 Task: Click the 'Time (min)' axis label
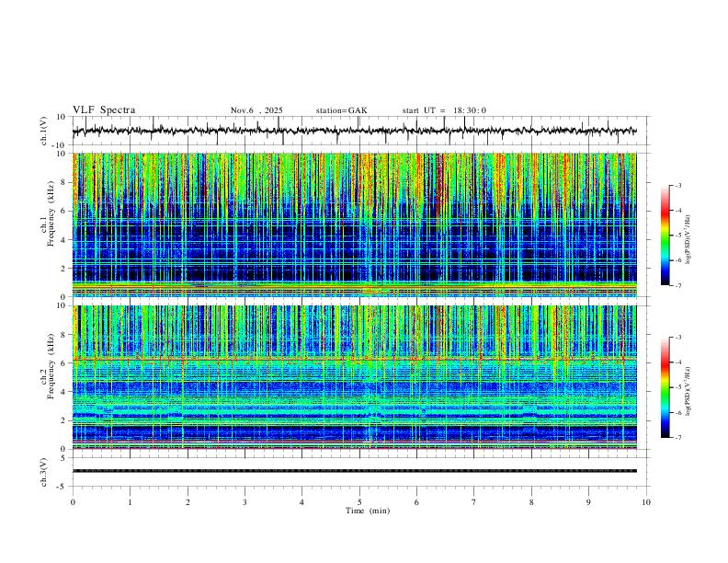point(368,511)
